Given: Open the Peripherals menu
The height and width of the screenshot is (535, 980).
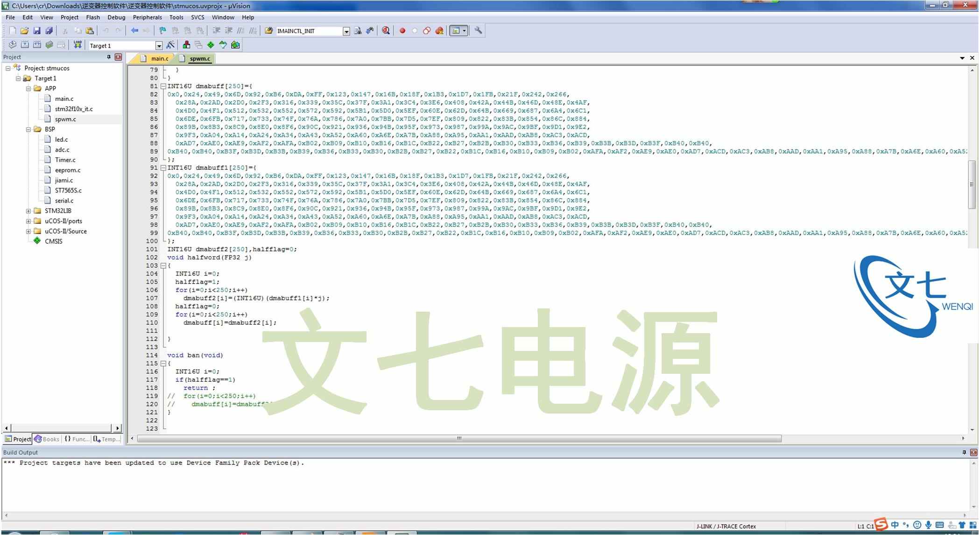Looking at the screenshot, I should click(147, 17).
